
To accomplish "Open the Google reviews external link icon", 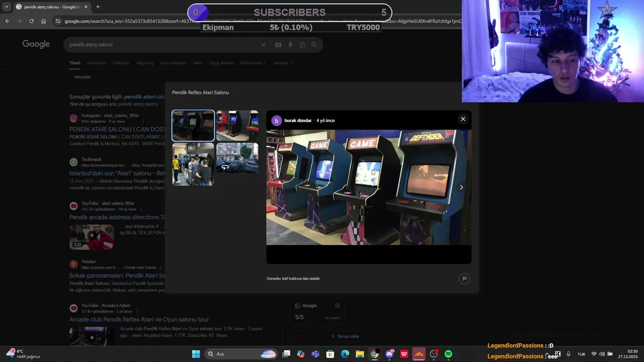I will point(337,305).
